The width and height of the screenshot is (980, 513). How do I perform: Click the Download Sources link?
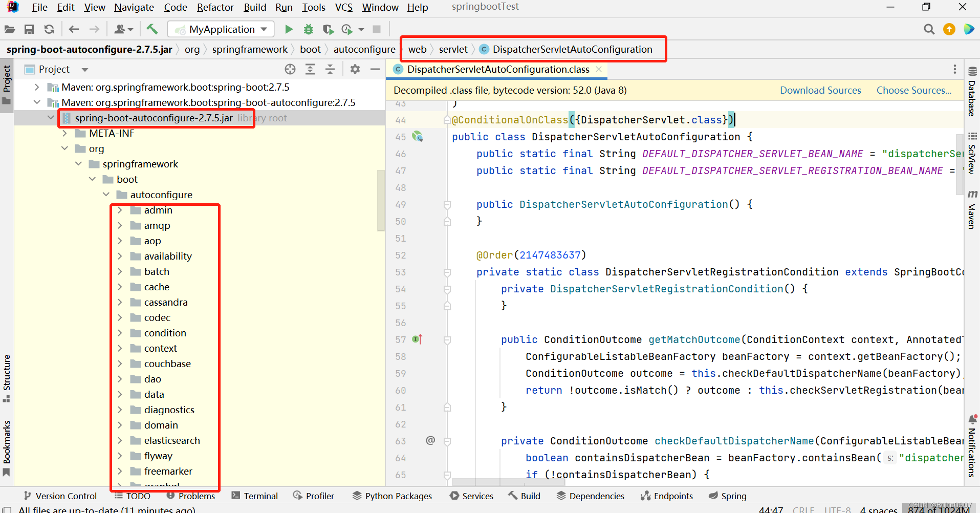[820, 90]
